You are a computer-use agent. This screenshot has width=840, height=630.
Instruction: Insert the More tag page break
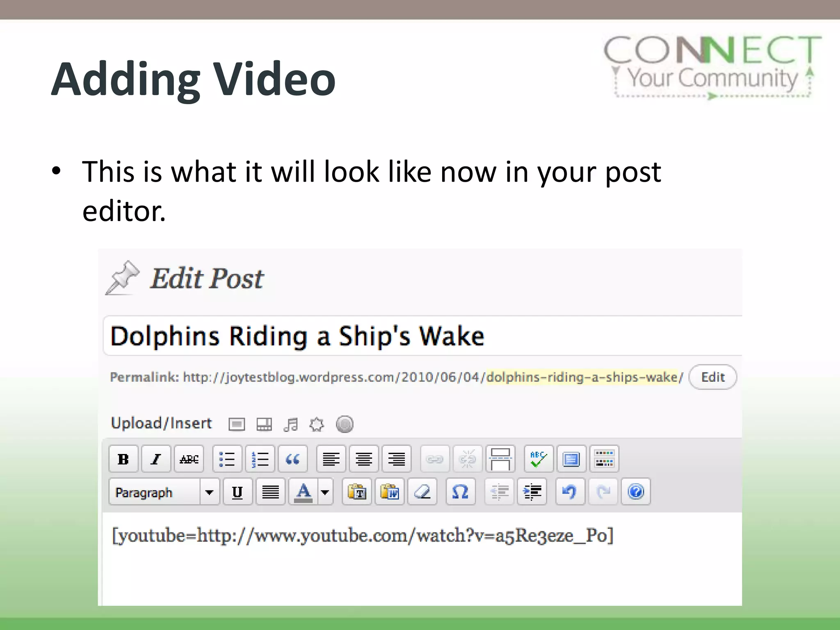point(500,459)
